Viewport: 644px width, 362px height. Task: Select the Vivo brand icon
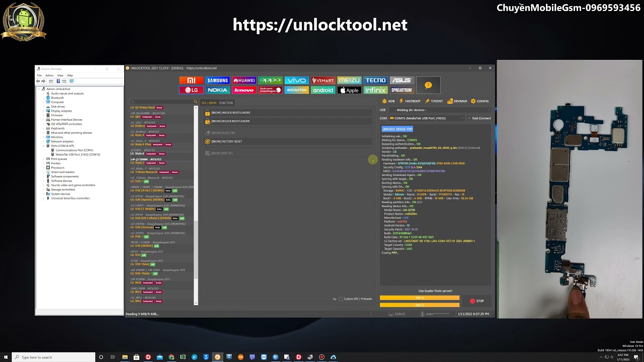296,80
